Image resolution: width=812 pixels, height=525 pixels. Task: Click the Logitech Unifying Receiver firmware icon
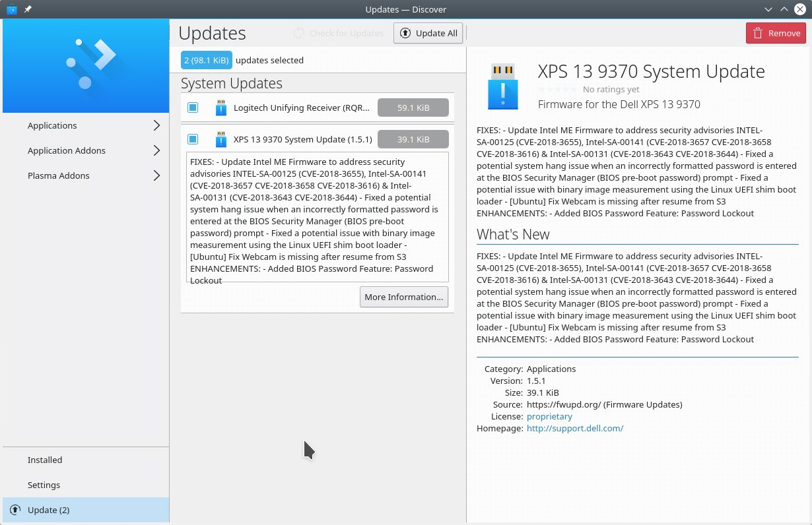(221, 108)
